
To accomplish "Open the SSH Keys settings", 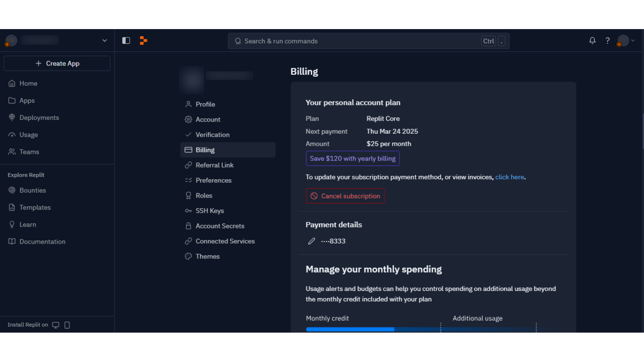I will click(x=209, y=211).
